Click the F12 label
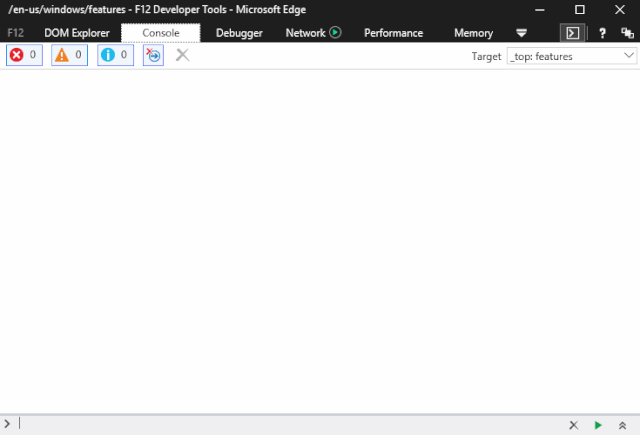Viewport: 640px width, 435px height. 16,33
